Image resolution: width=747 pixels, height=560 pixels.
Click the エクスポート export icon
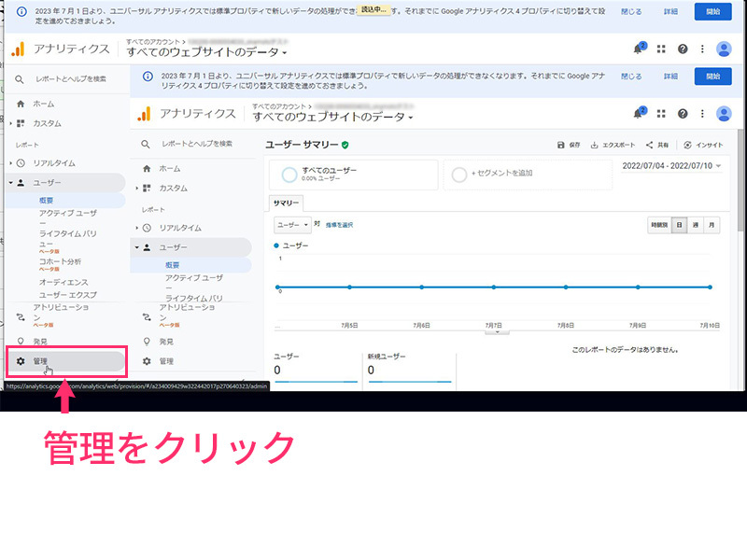pos(595,146)
